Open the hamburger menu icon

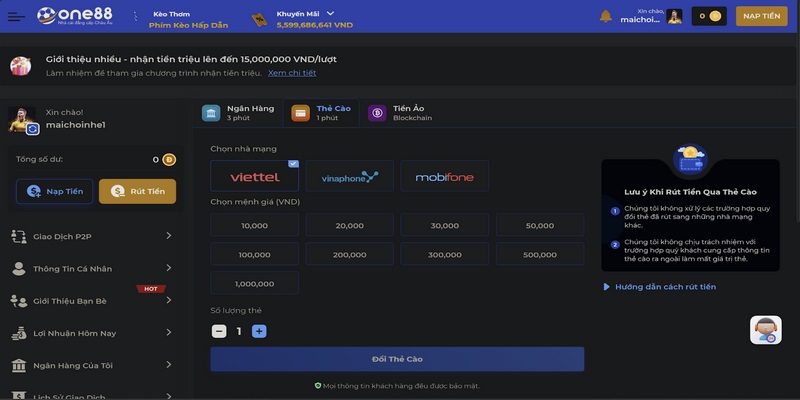(16, 16)
